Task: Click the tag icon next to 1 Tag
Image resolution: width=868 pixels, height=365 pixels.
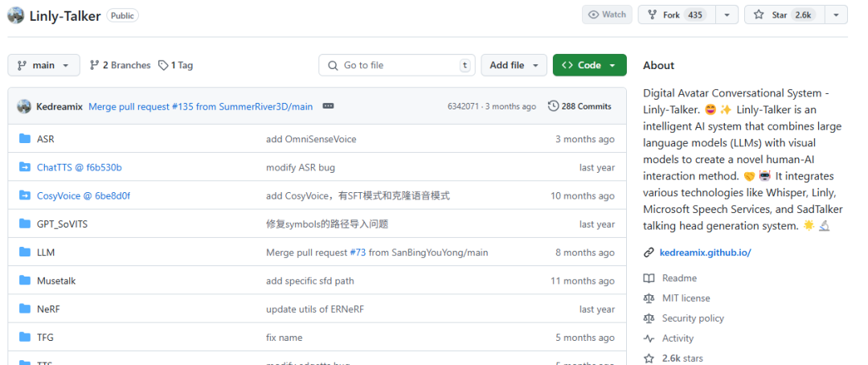Action: (162, 65)
